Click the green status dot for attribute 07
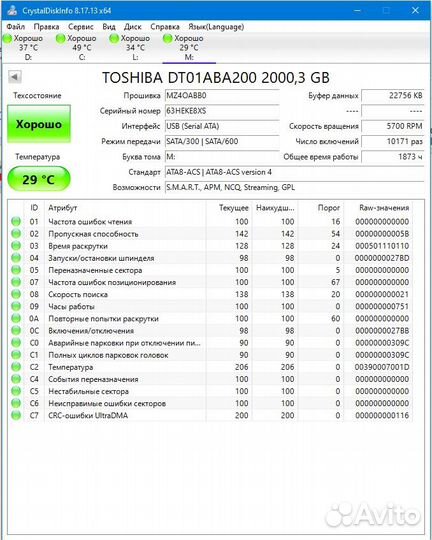 (16, 282)
